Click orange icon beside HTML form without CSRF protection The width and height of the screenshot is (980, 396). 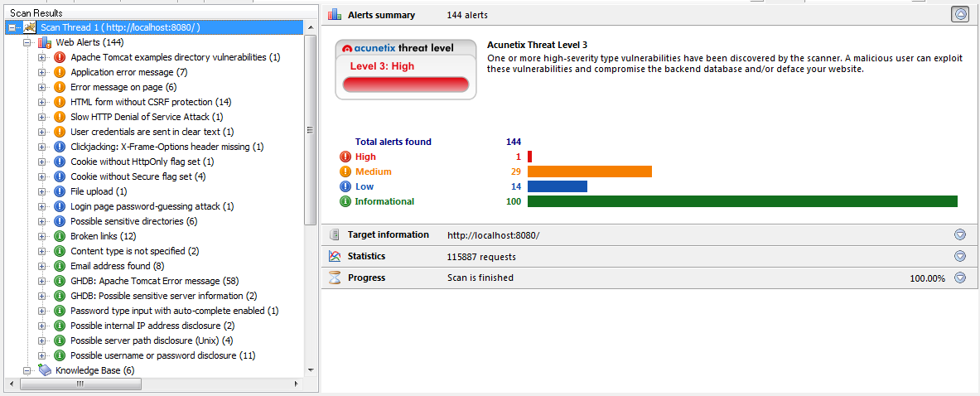tap(60, 102)
